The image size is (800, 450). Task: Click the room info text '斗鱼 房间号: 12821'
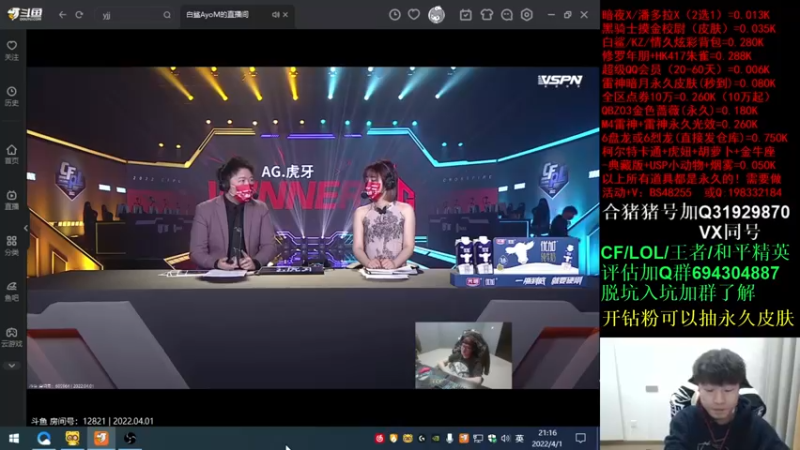pos(67,421)
